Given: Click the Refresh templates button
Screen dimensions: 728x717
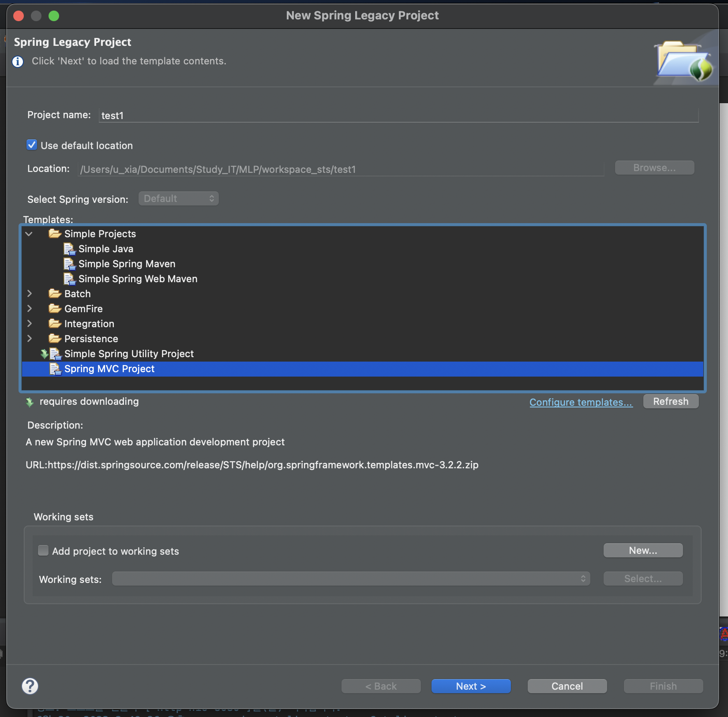Looking at the screenshot, I should [x=671, y=401].
